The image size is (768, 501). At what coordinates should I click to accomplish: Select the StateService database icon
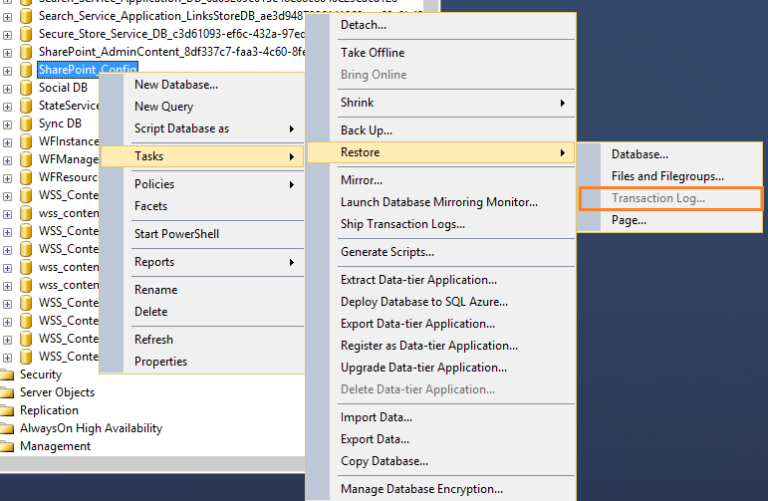click(26, 106)
